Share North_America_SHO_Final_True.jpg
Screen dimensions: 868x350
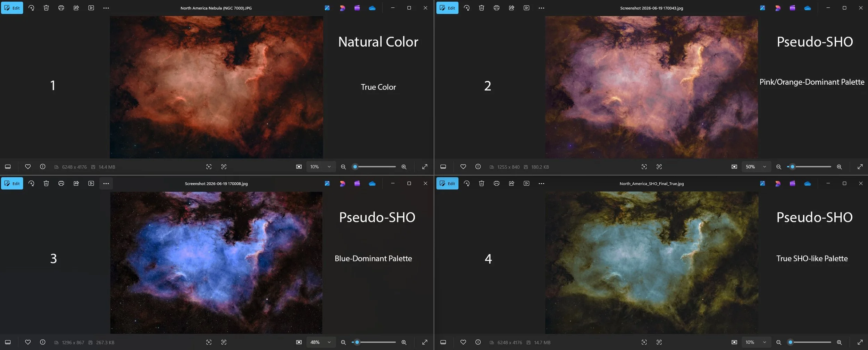[x=511, y=183]
